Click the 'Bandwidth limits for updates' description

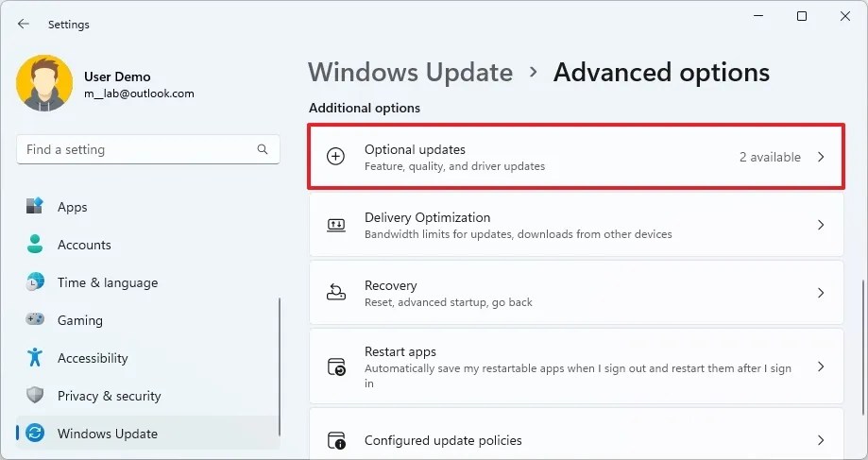click(x=519, y=234)
